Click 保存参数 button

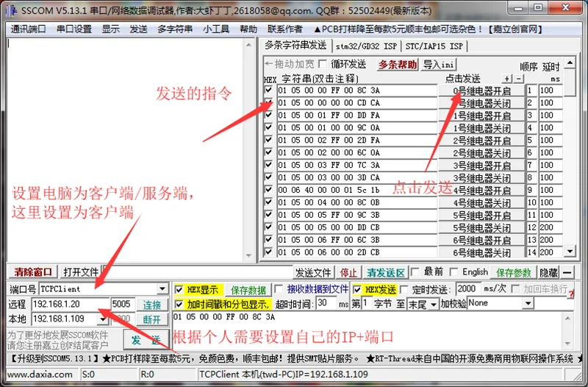click(x=513, y=272)
